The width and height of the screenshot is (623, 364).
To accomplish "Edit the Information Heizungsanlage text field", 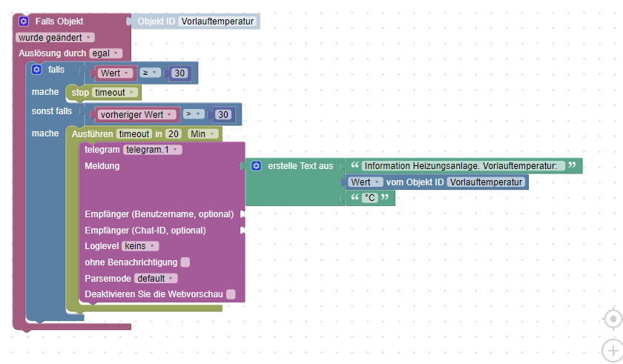I will click(x=464, y=166).
